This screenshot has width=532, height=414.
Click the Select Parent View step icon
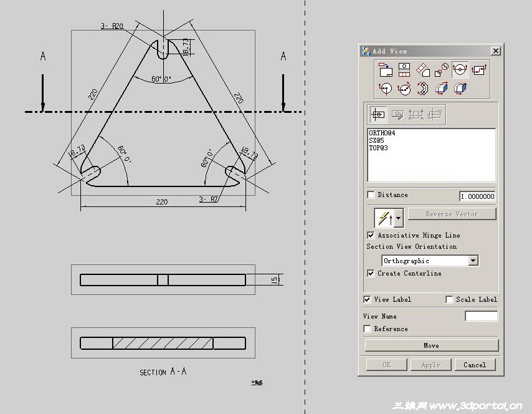pos(378,115)
